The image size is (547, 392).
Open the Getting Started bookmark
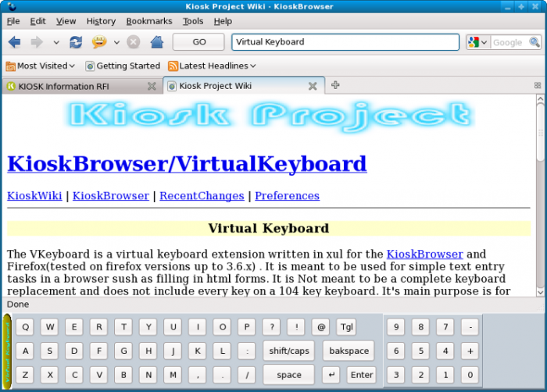pyautogui.click(x=123, y=66)
